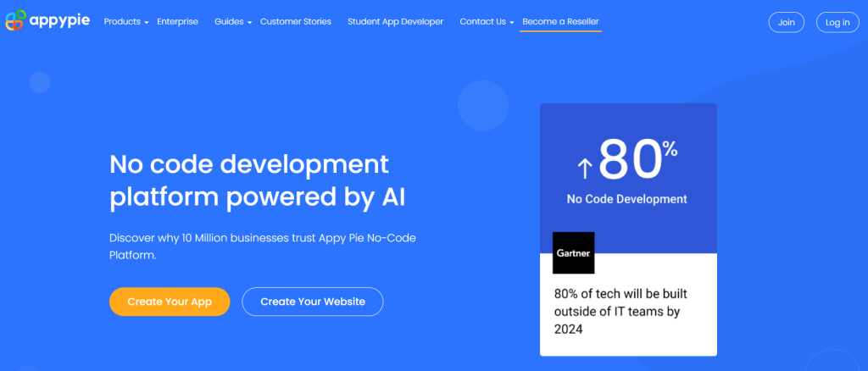The height and width of the screenshot is (371, 868).
Task: Click the Join button
Action: (x=786, y=22)
